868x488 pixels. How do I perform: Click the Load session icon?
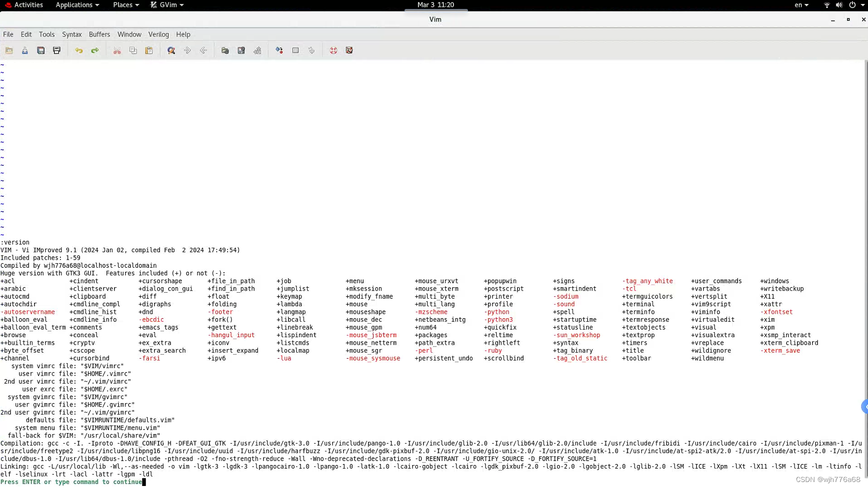(x=225, y=50)
